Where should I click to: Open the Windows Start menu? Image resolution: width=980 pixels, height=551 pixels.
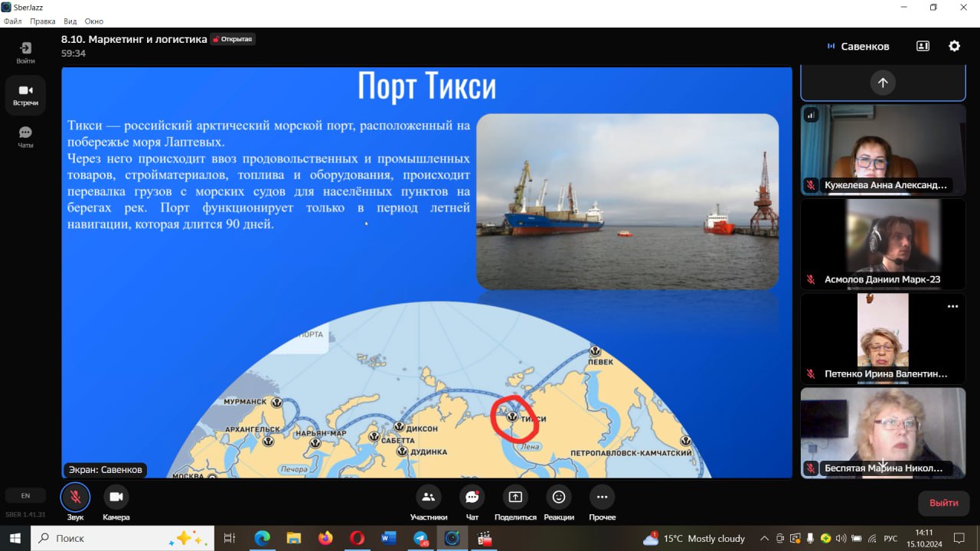point(15,538)
